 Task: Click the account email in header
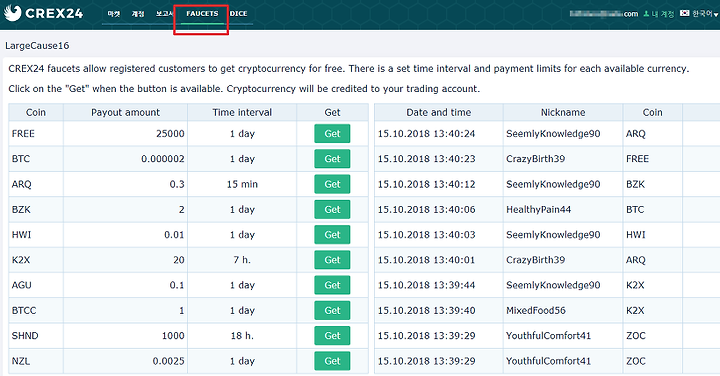point(603,14)
